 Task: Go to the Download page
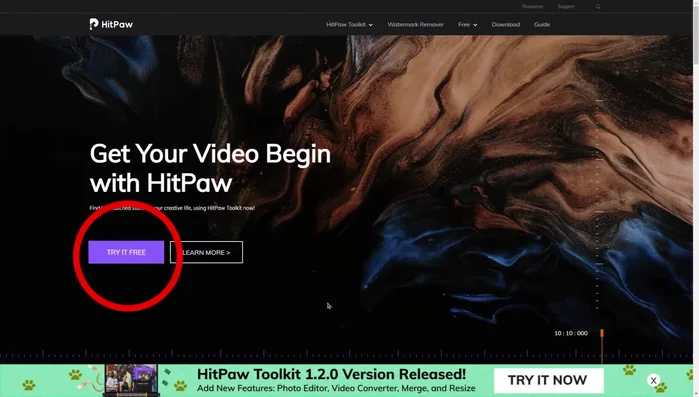[x=506, y=25]
